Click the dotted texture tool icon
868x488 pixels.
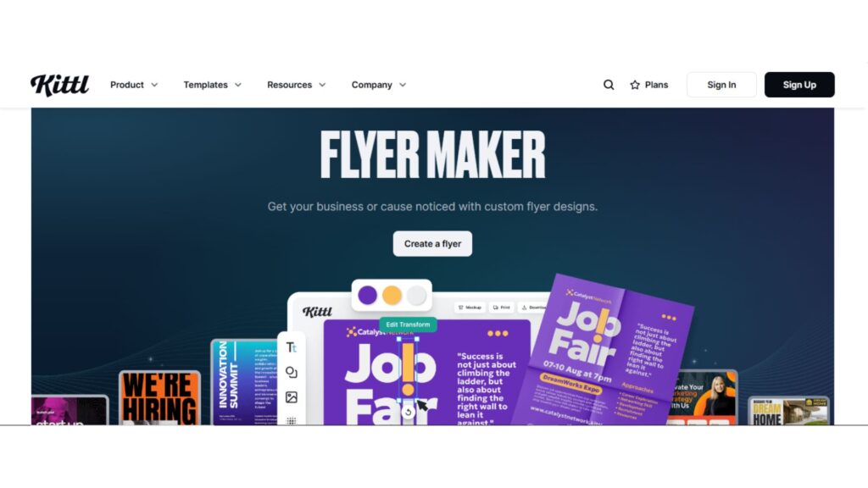tap(292, 421)
